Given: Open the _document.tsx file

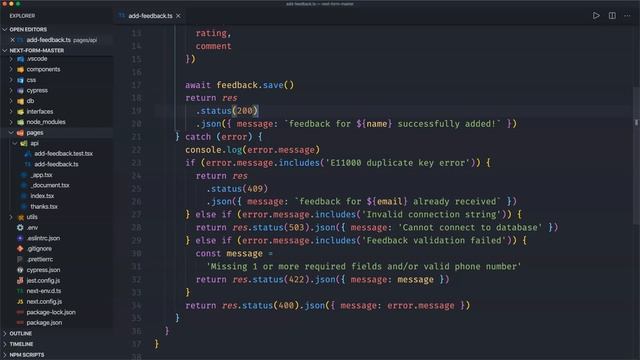Looking at the screenshot, I should (50, 185).
